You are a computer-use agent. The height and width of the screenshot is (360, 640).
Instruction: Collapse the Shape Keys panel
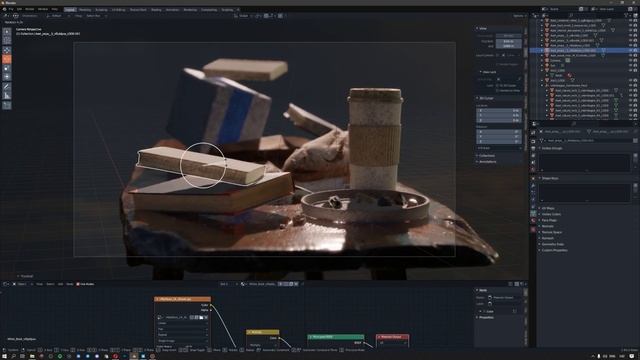tap(549, 178)
